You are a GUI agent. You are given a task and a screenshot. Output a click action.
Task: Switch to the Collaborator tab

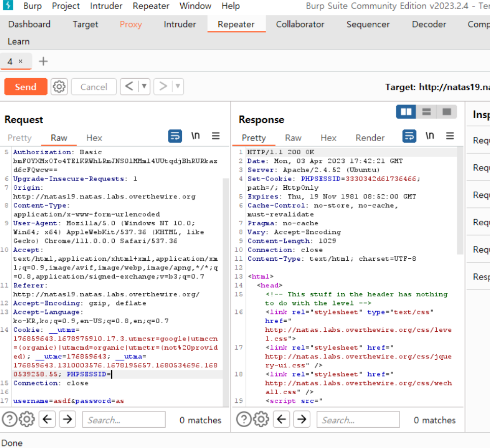pos(300,24)
